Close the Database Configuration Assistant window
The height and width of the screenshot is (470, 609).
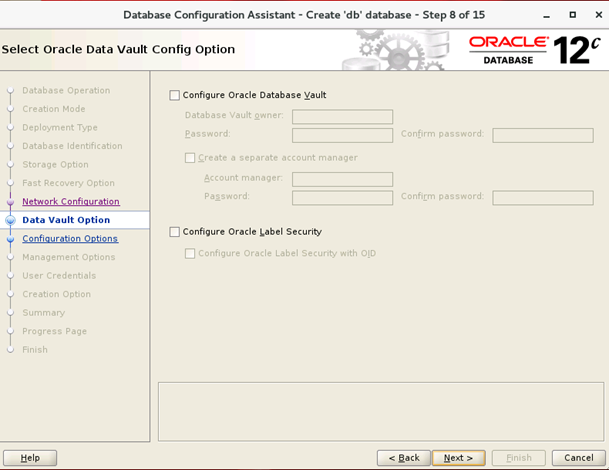tap(599, 15)
